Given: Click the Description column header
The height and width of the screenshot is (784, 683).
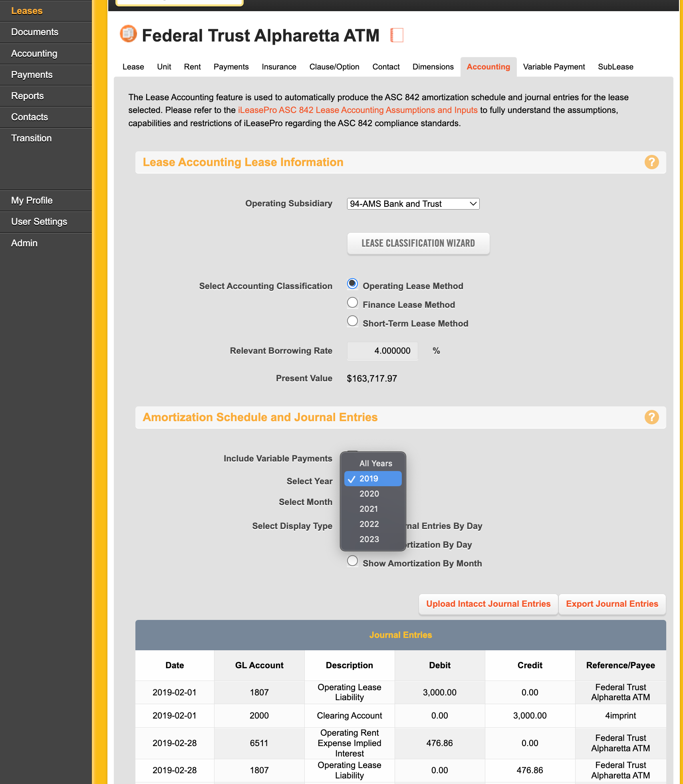Looking at the screenshot, I should pos(349,665).
